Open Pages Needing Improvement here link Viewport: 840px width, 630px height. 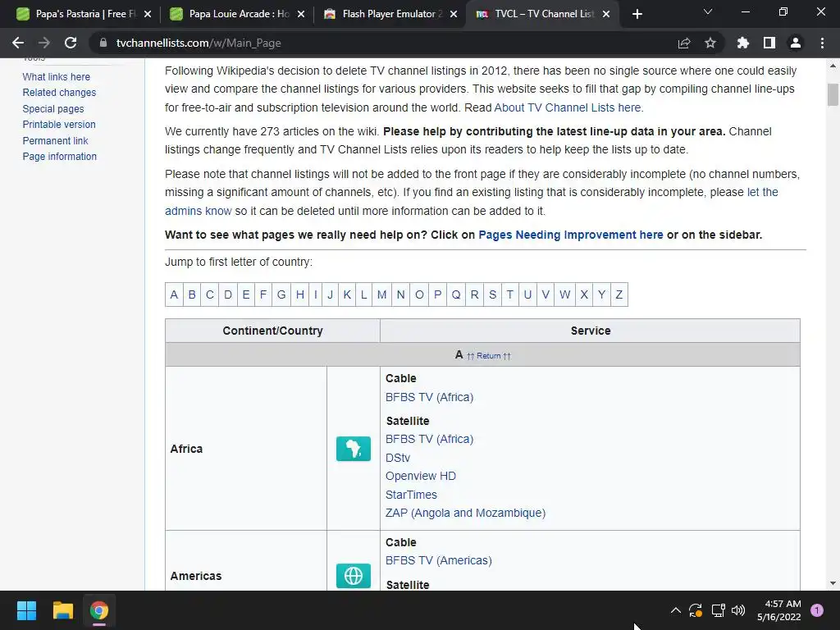(x=571, y=235)
